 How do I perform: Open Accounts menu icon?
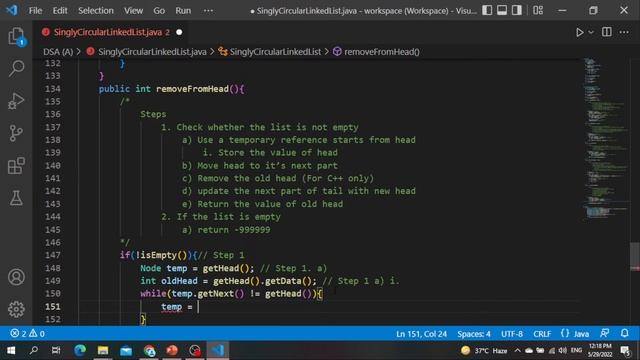16,277
